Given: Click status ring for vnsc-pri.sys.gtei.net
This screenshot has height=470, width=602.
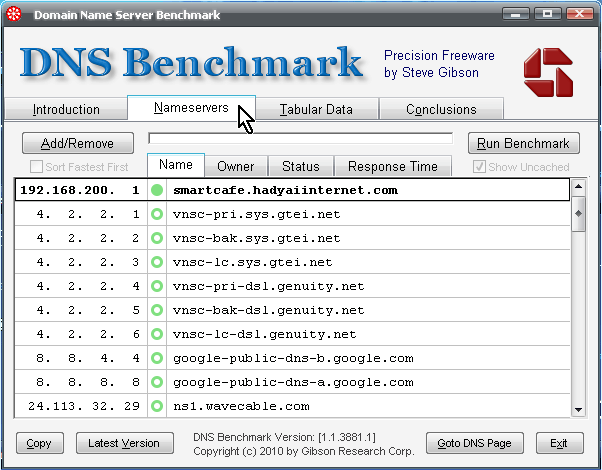Looking at the screenshot, I should coord(157,214).
